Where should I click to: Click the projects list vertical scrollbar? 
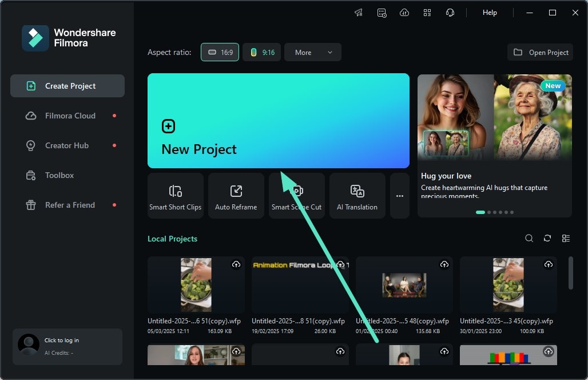tap(571, 273)
